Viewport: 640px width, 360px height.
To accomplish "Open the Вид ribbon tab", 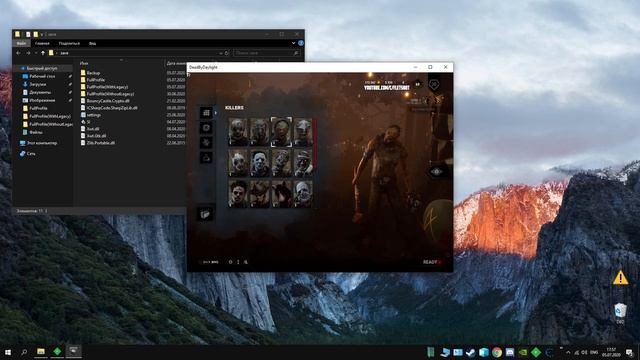I will pyautogui.click(x=93, y=43).
